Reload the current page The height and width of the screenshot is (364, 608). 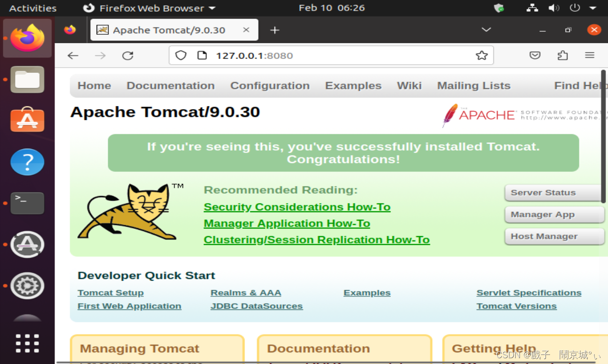(x=128, y=56)
